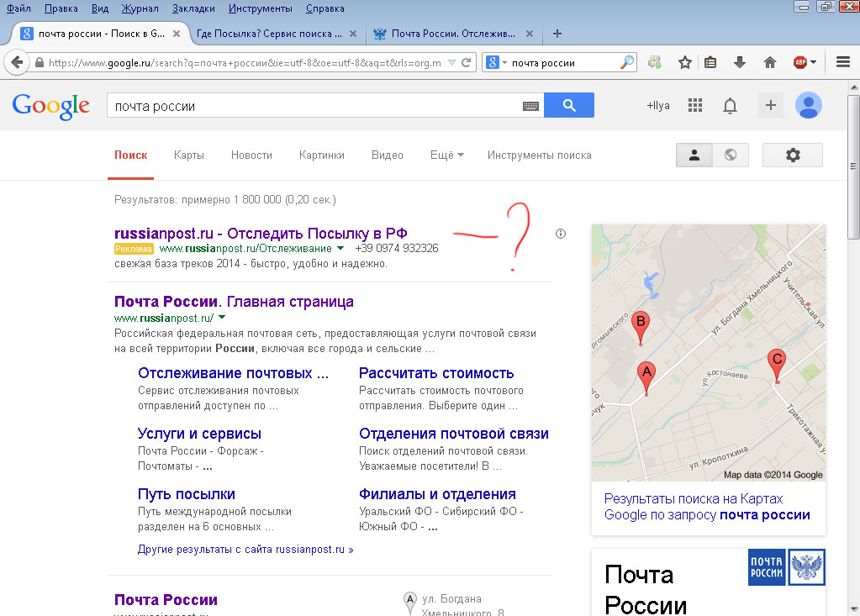
Task: Click the Adblock Plus ABP icon
Action: pos(800,62)
